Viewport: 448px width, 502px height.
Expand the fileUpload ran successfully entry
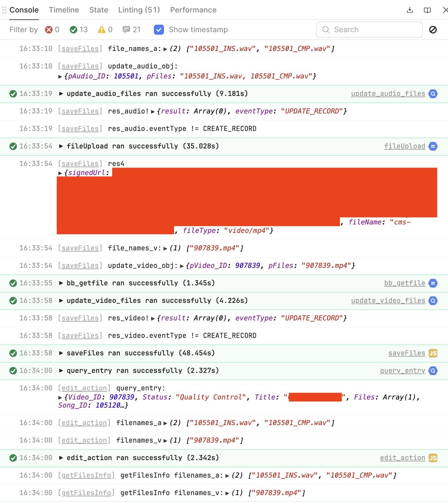(x=61, y=146)
